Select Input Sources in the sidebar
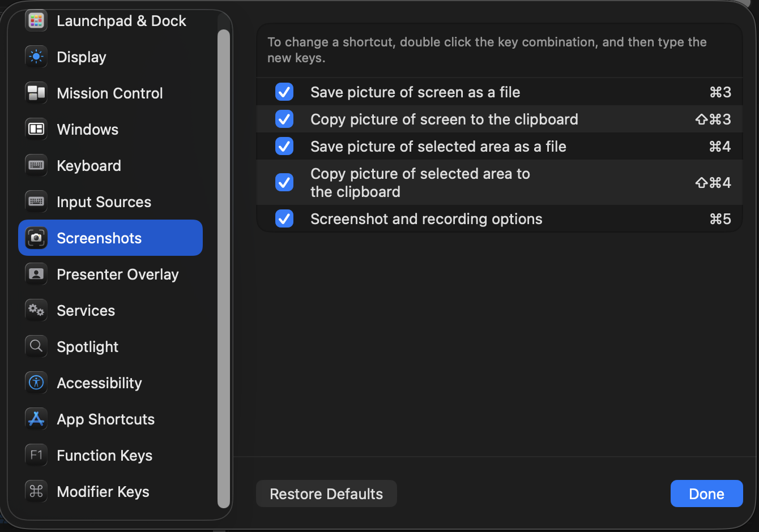 [x=104, y=202]
